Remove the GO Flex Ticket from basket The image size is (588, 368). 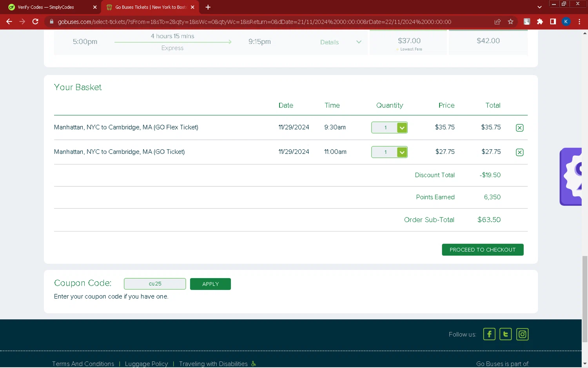[519, 128]
